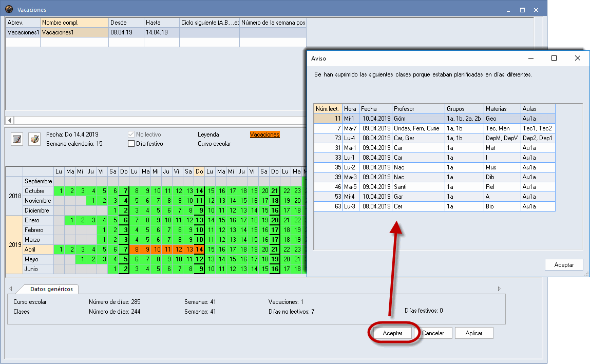
Task: Click Aceptar in the Aviso dialog
Action: click(564, 265)
